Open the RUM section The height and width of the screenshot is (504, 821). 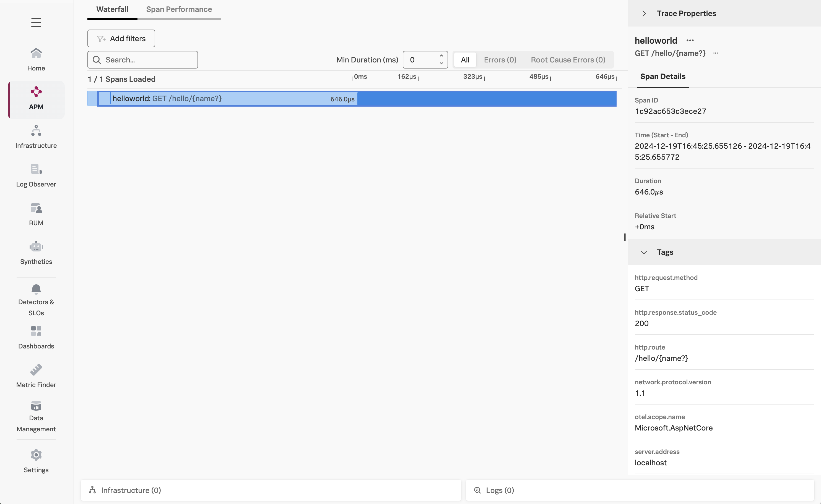36,214
